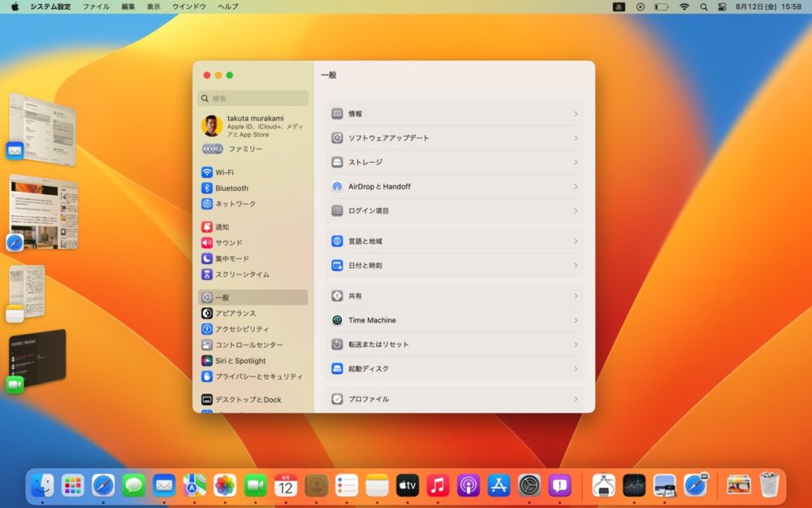
Task: Select サウンド (Sound) in sidebar
Action: point(228,242)
